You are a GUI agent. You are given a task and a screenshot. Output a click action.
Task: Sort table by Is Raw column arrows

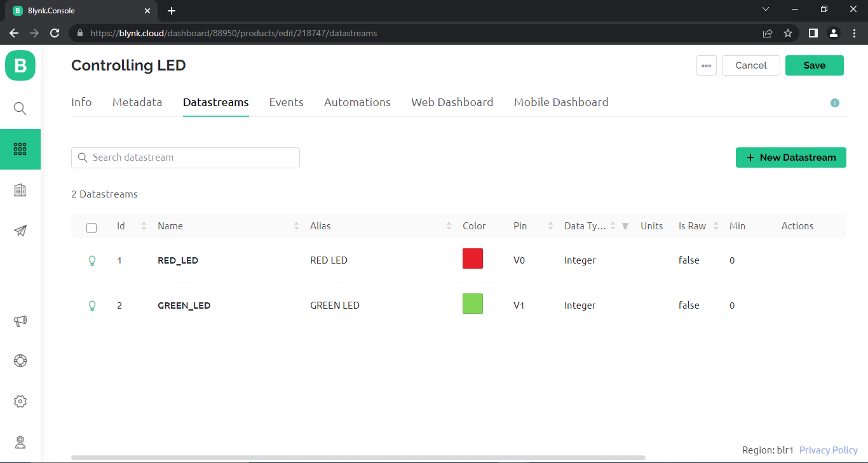(x=715, y=226)
